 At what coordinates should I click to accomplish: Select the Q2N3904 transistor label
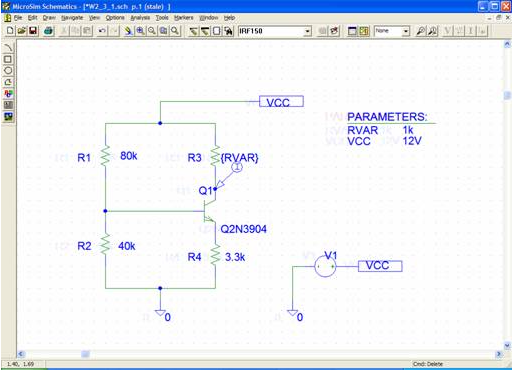tap(244, 229)
